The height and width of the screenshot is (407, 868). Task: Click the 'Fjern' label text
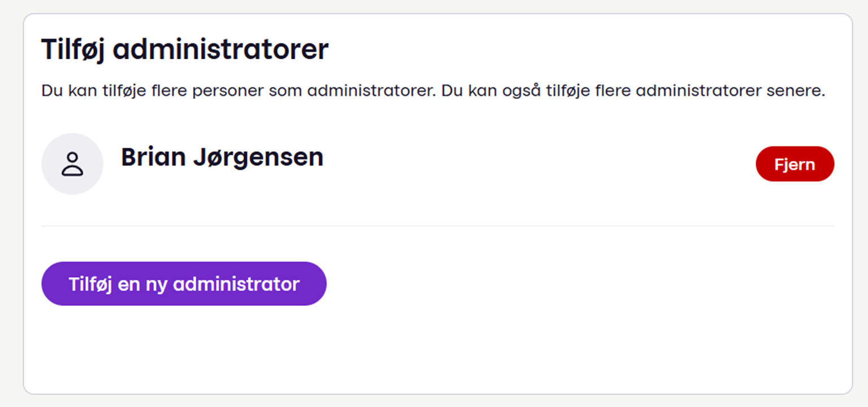[795, 165]
